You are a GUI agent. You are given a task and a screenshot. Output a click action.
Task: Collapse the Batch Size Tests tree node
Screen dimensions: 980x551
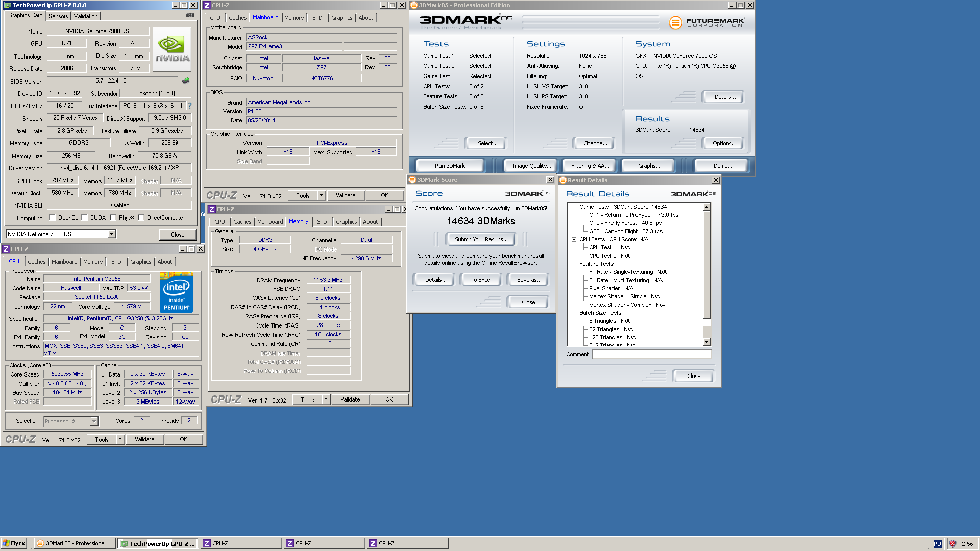[x=574, y=313]
